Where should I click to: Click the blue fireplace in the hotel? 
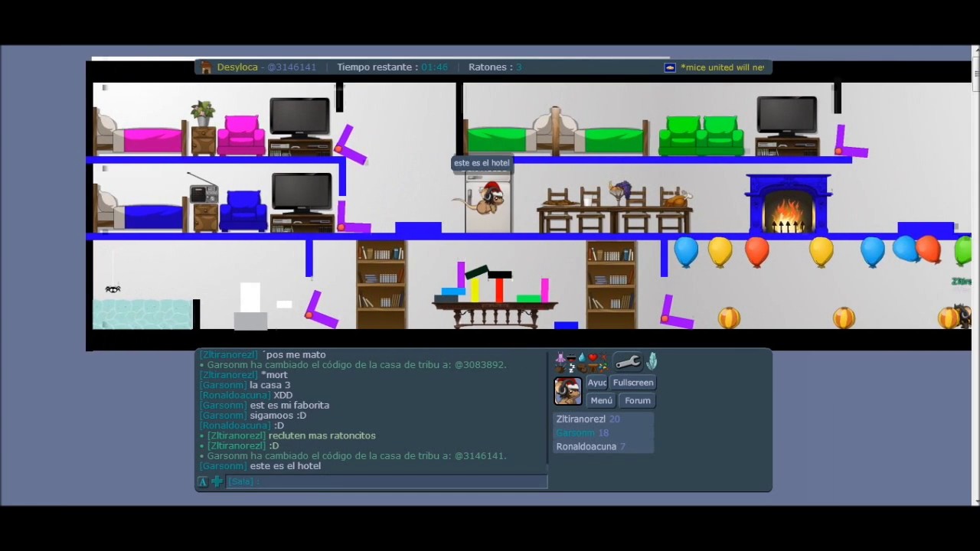coord(789,204)
